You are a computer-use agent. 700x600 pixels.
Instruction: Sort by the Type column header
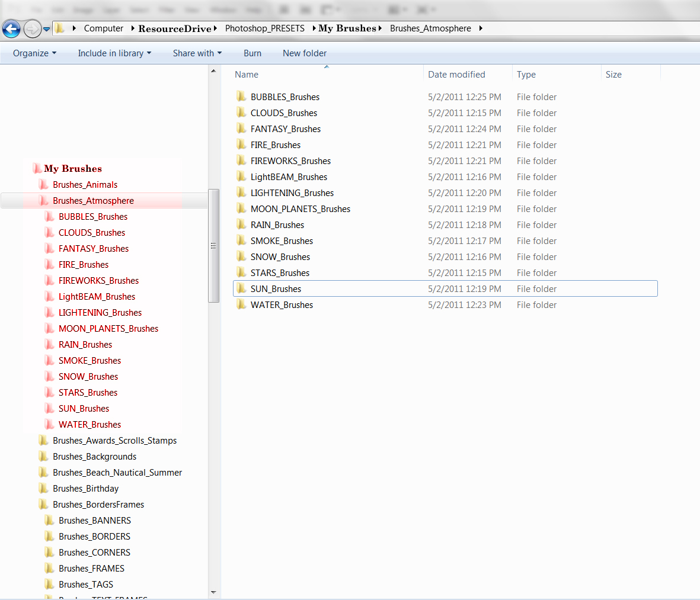pyautogui.click(x=526, y=75)
